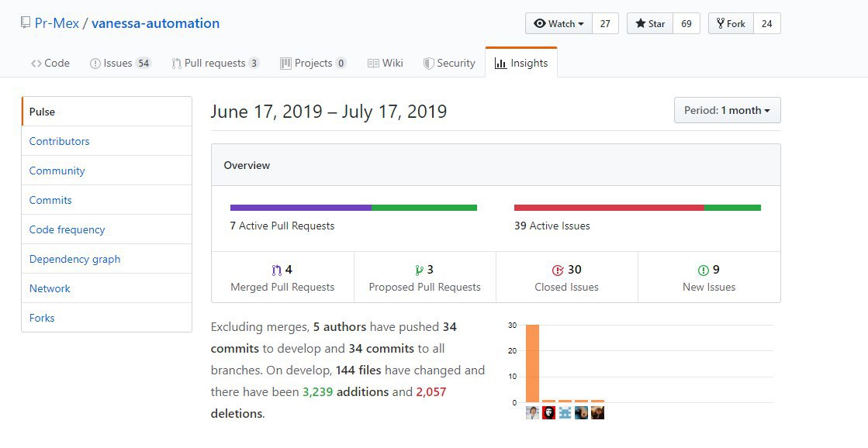Screen dimensions: 868x448
Task: Fork the repository
Action: (x=731, y=24)
